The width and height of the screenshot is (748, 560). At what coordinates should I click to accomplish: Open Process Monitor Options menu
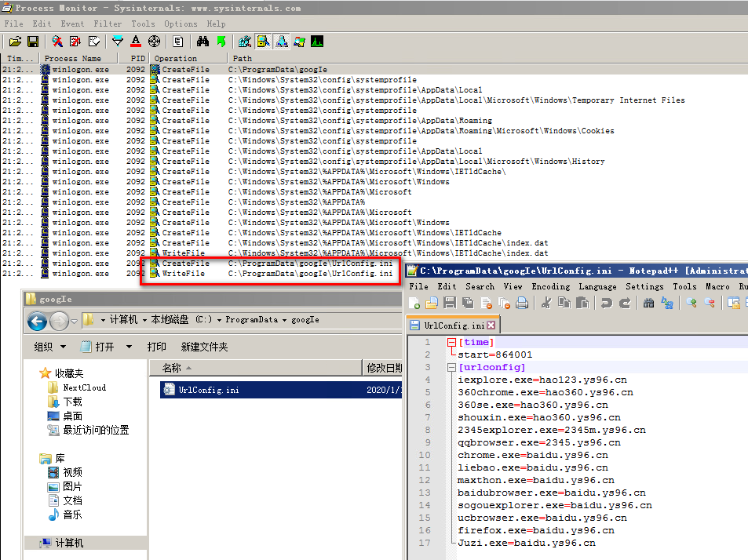point(181,24)
